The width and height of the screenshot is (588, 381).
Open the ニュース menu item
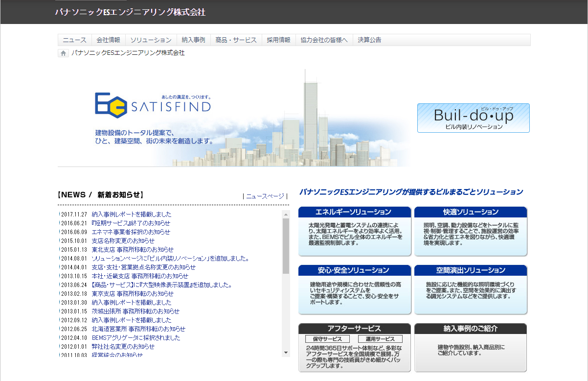[x=74, y=40]
